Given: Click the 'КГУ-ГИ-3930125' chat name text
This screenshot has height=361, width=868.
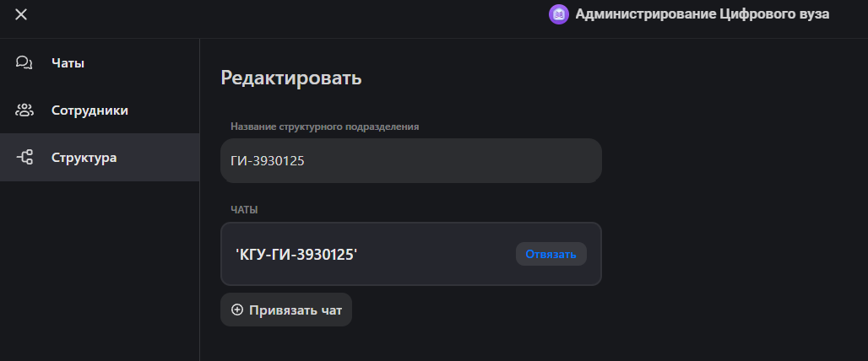Looking at the screenshot, I should [296, 254].
